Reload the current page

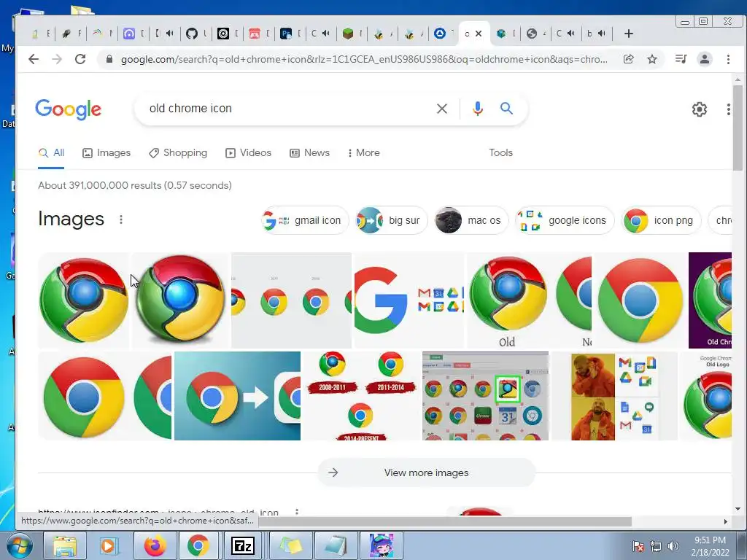(x=80, y=59)
